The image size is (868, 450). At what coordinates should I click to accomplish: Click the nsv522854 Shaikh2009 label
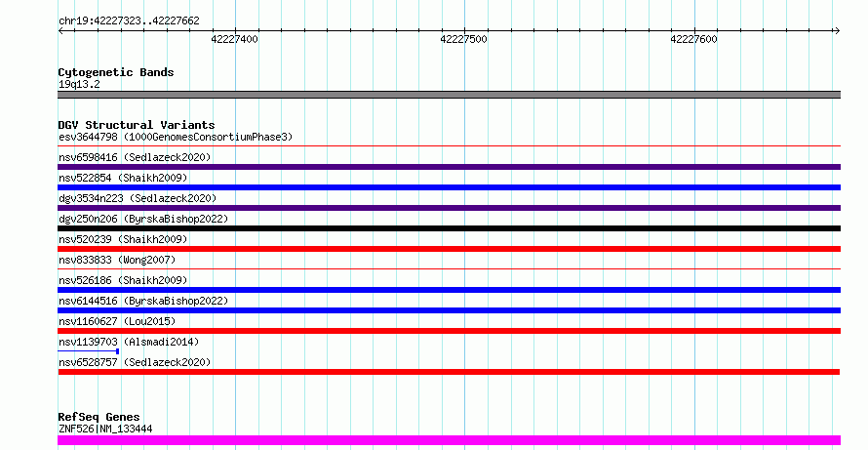[x=123, y=178]
